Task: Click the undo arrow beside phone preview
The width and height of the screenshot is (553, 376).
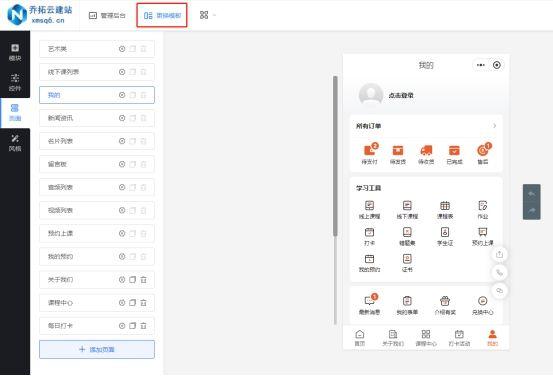Action: (531, 194)
